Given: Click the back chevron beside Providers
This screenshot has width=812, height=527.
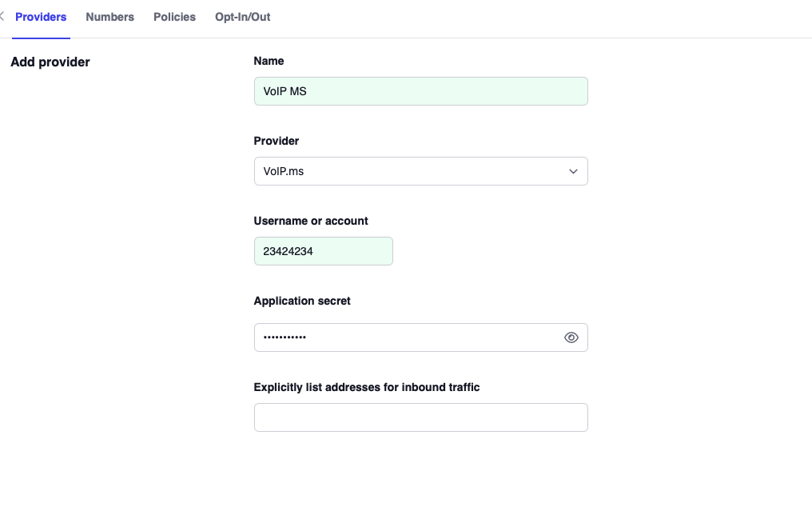Looking at the screenshot, I should click(2, 17).
